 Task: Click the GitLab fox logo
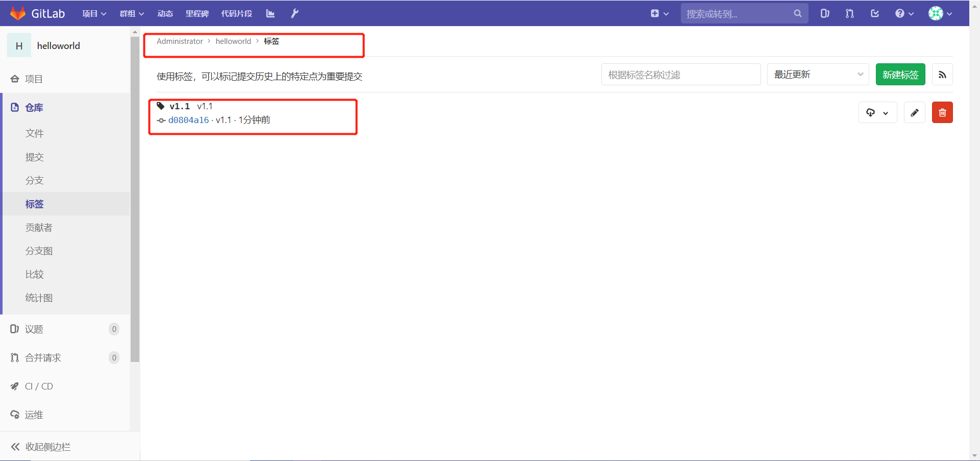click(x=18, y=13)
